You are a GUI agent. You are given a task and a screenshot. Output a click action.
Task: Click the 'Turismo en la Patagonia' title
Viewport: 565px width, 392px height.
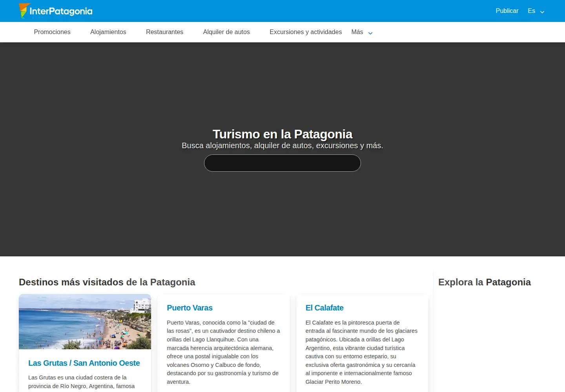[282, 134]
